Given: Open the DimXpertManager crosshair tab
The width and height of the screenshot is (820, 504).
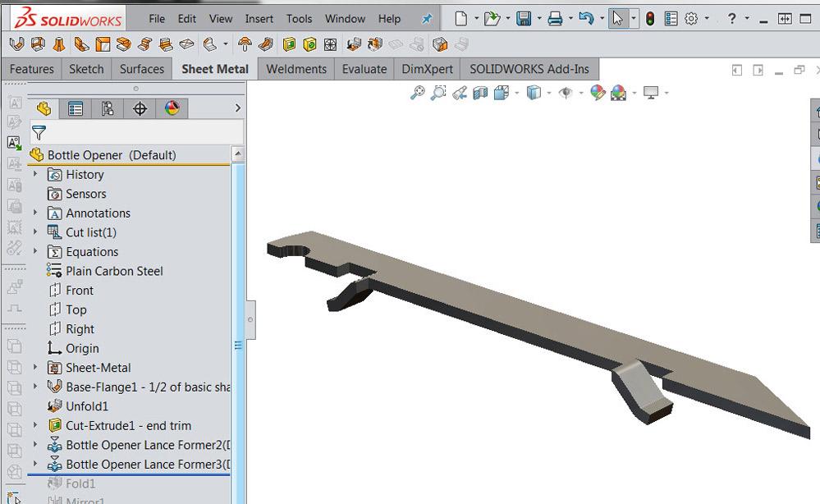Looking at the screenshot, I should (x=140, y=108).
